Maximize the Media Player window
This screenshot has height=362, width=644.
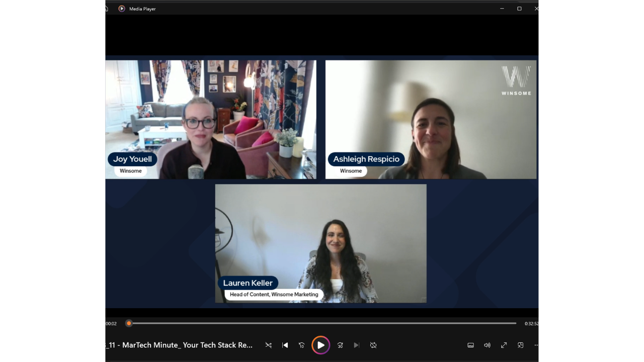pos(519,9)
